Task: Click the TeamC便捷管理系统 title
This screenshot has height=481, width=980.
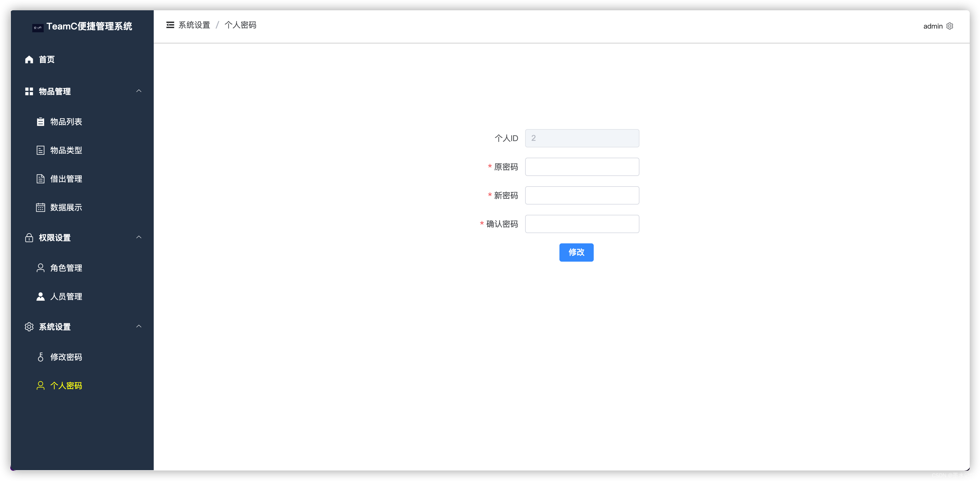Action: point(89,26)
